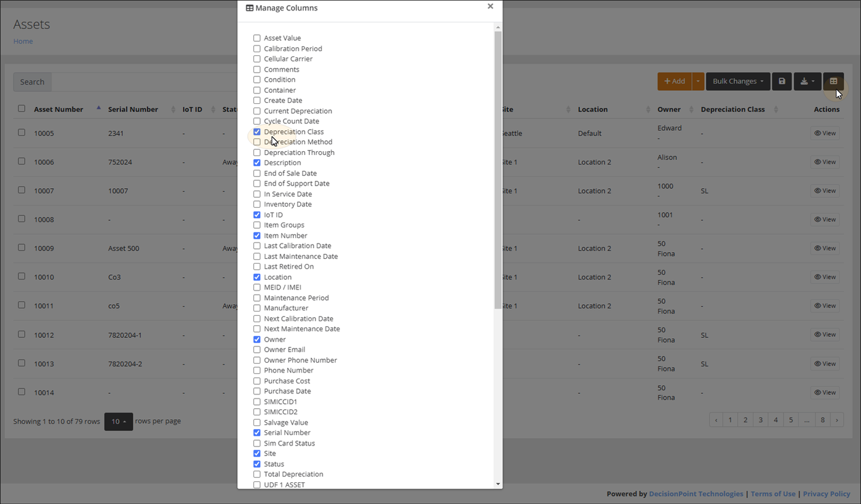
Task: Sort by Serial Number column
Action: (x=133, y=109)
